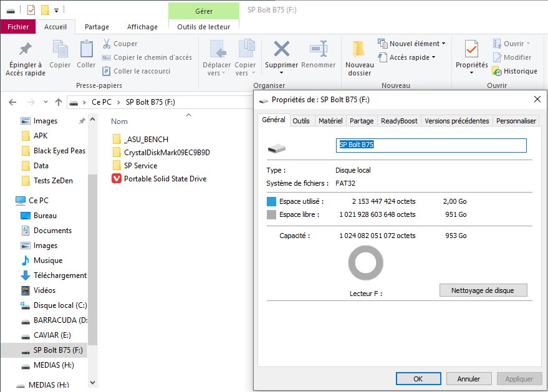The image size is (548, 392).
Task: Click the Coller clipboard icon
Action: click(86, 49)
